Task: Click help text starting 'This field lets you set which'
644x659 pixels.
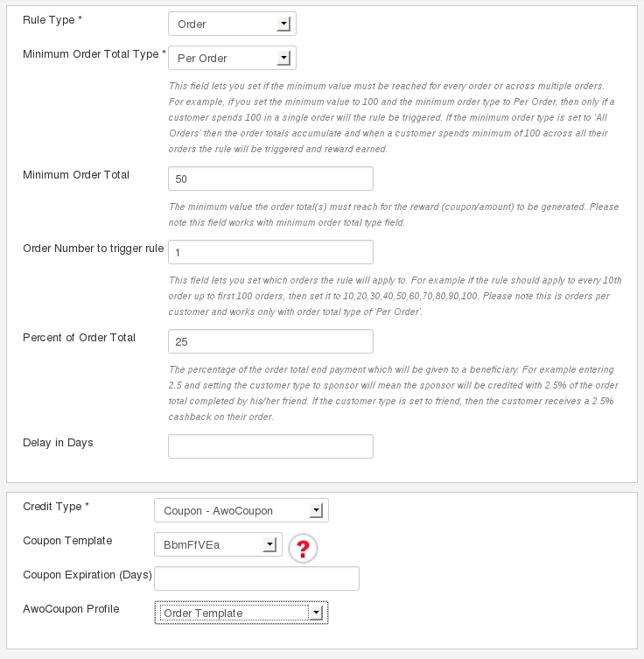Action: click(395, 296)
